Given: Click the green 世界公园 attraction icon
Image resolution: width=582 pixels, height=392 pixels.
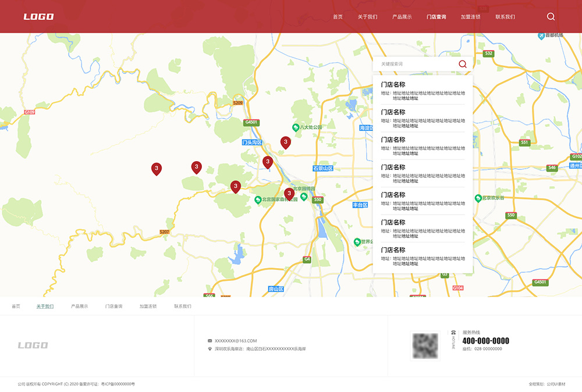Looking at the screenshot, I should click(x=357, y=242).
